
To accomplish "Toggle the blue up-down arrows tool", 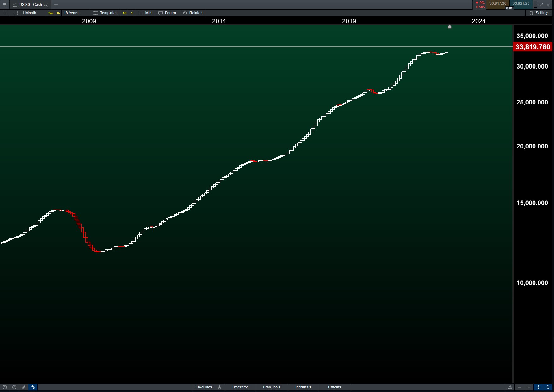I will (x=33, y=387).
